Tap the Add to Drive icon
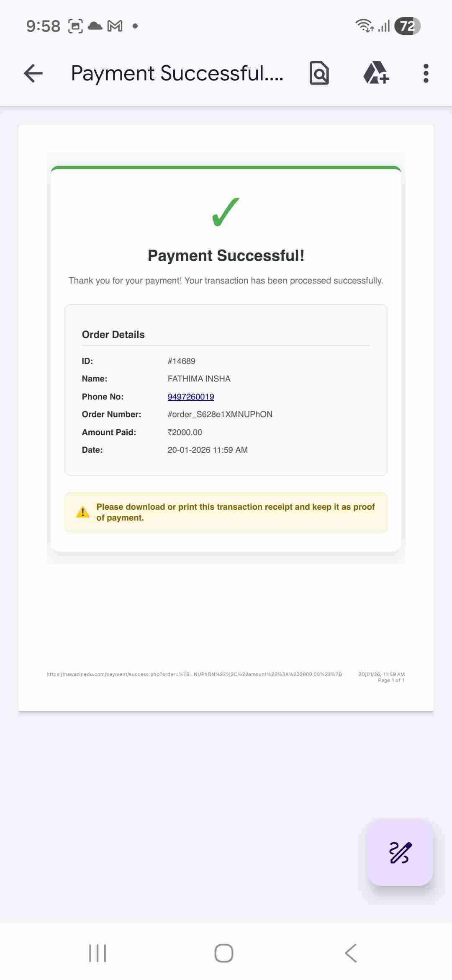The height and width of the screenshot is (980, 452). (x=376, y=73)
